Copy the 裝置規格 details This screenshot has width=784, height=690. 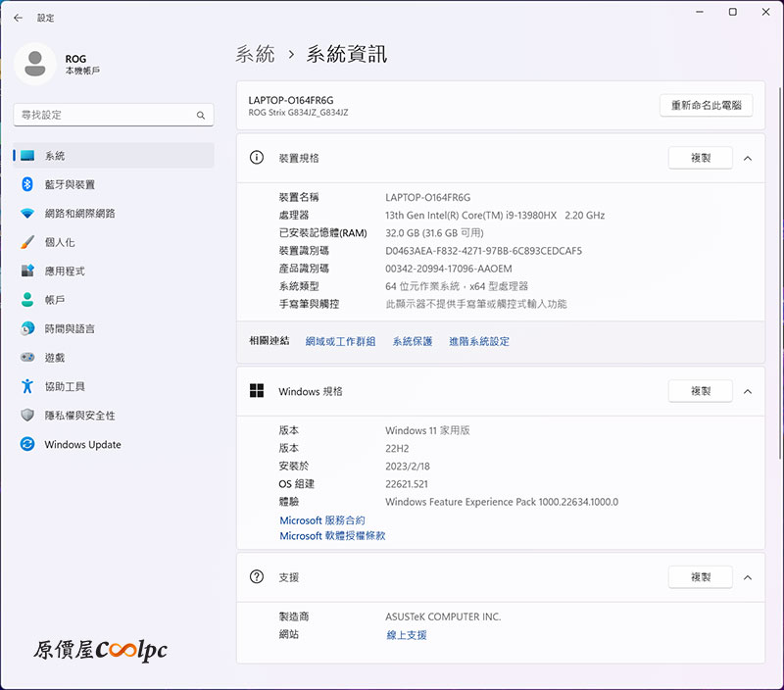(x=701, y=158)
